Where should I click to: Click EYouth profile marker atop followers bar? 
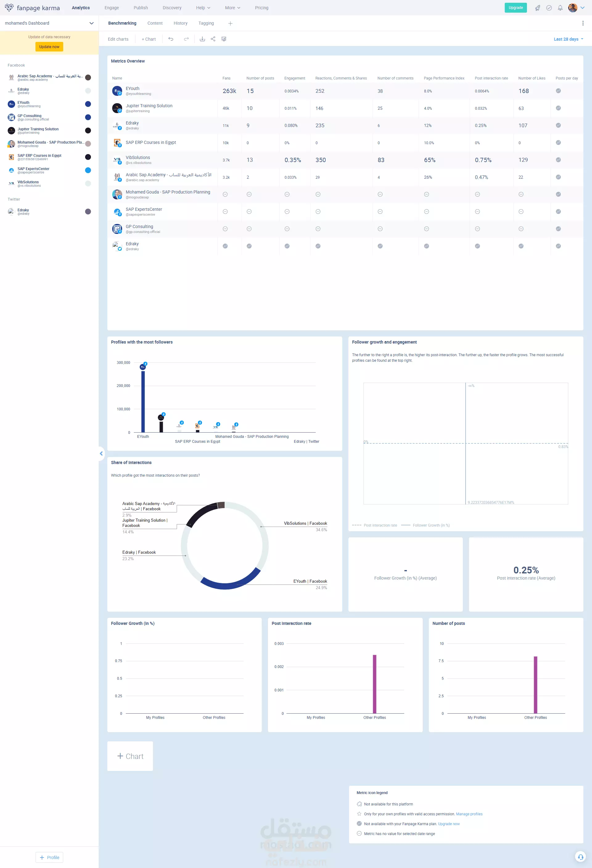click(x=143, y=366)
